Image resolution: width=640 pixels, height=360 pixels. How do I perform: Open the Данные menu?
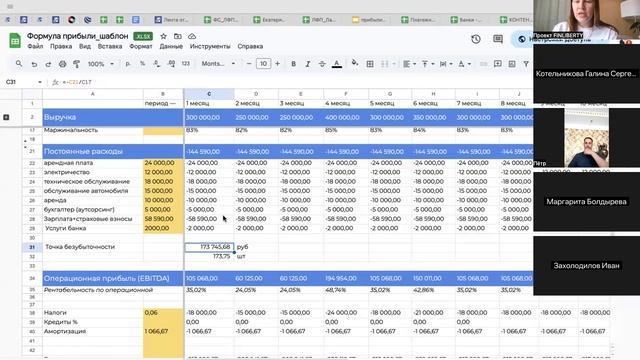click(171, 46)
